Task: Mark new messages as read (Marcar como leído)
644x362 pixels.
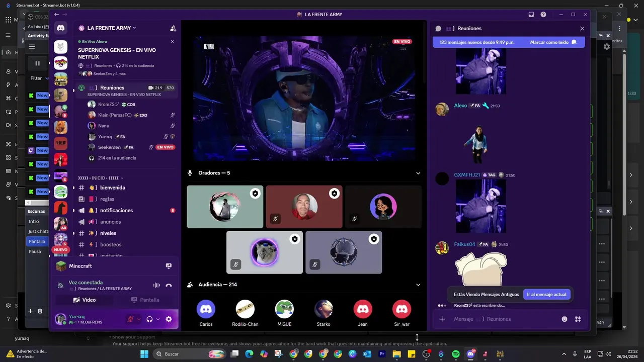Action: (x=553, y=42)
